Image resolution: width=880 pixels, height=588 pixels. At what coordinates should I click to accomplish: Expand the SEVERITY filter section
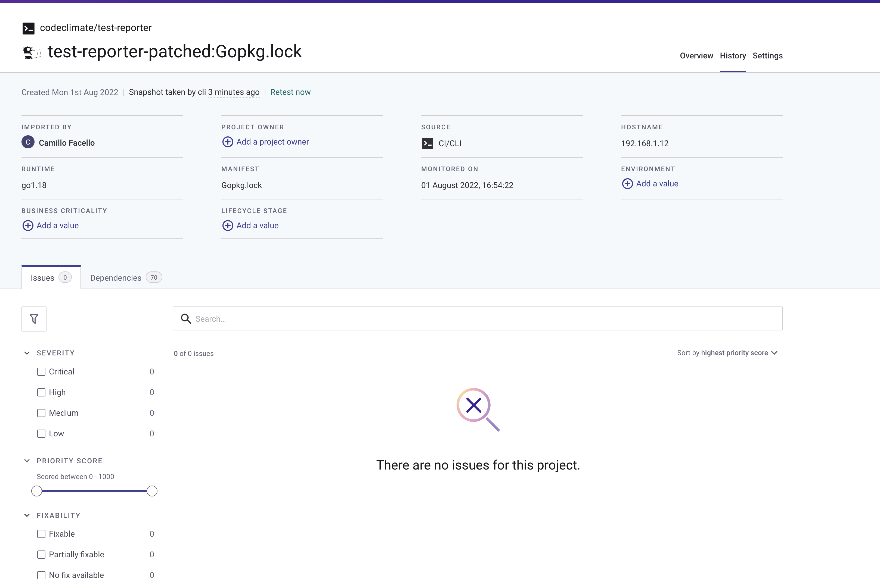click(x=27, y=353)
